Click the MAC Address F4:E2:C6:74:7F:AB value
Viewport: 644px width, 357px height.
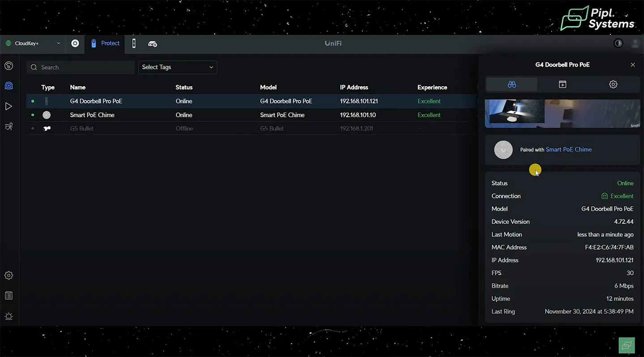click(609, 248)
